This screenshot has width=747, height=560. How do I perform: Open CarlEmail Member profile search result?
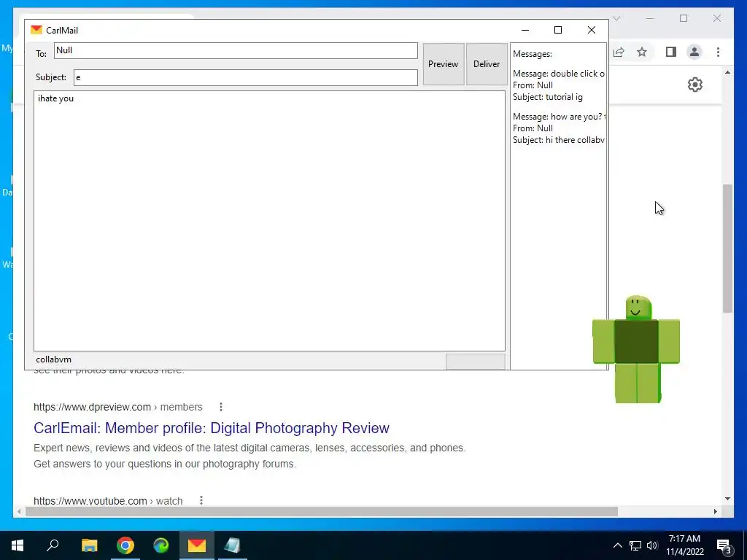coord(212,427)
